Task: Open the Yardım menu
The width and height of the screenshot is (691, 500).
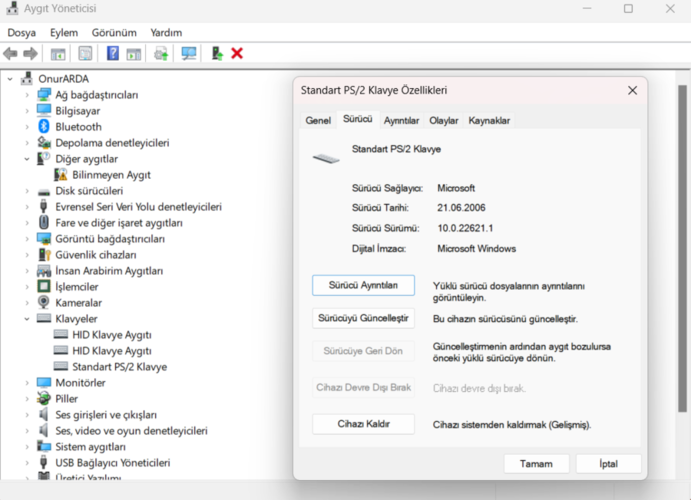Action: (166, 33)
